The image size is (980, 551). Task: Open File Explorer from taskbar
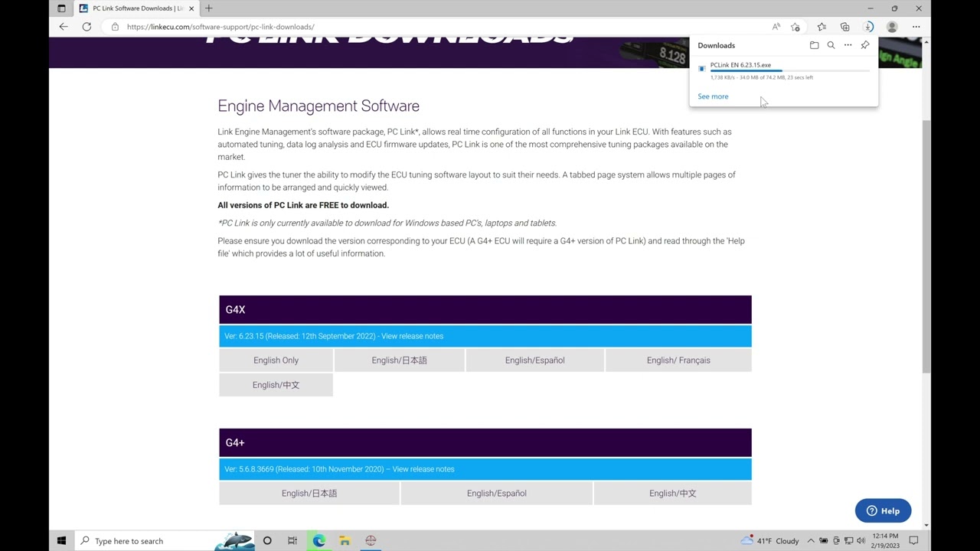point(345,541)
